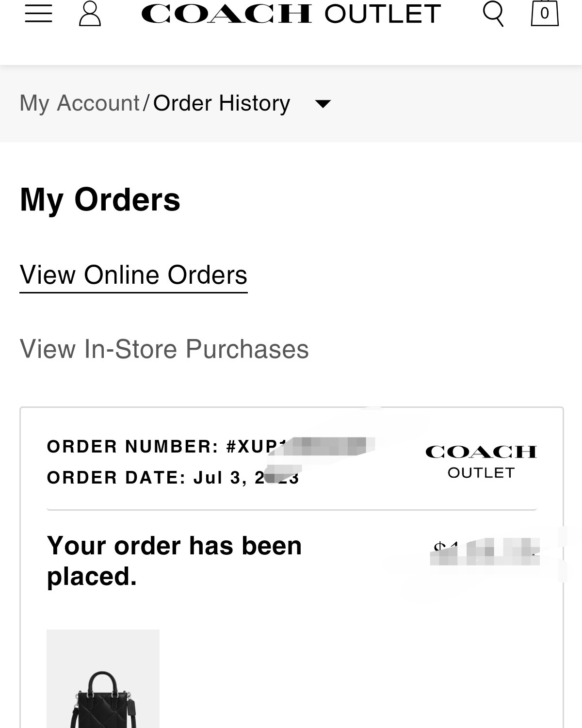Open the shopping bag icon

click(545, 13)
